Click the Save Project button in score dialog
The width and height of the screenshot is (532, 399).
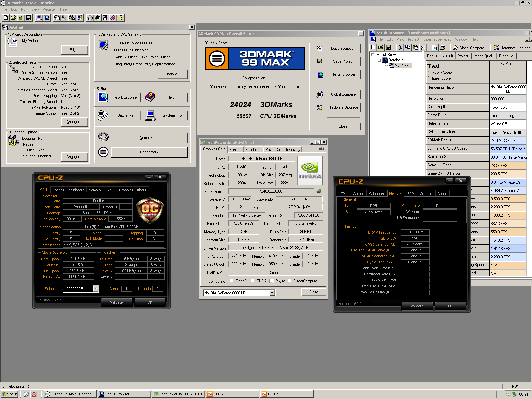point(343,61)
